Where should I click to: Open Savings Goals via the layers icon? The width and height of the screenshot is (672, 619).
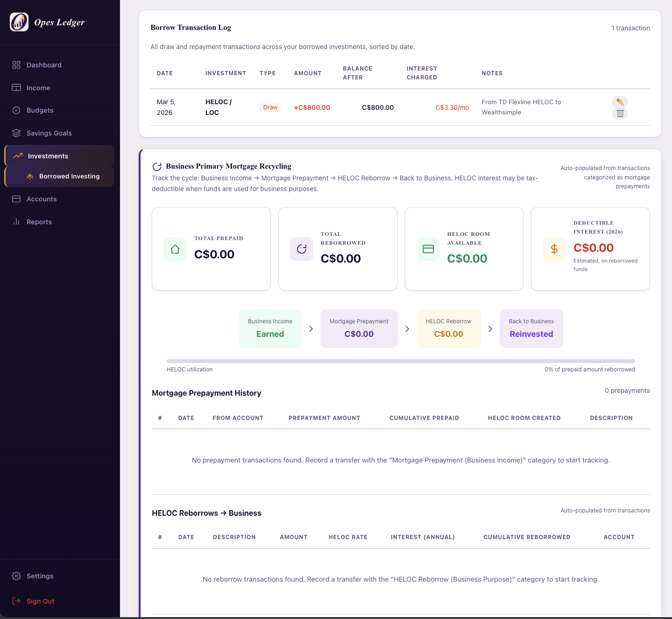coord(16,133)
